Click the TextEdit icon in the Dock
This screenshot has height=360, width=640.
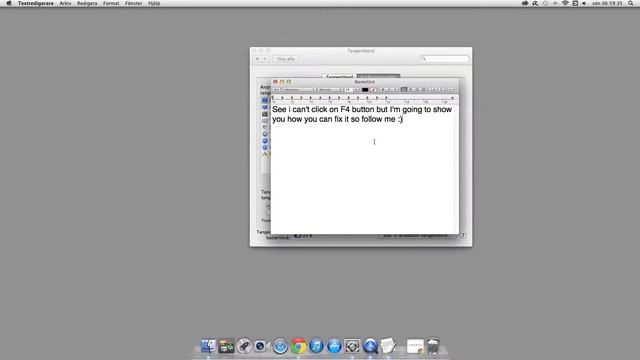[x=388, y=346]
